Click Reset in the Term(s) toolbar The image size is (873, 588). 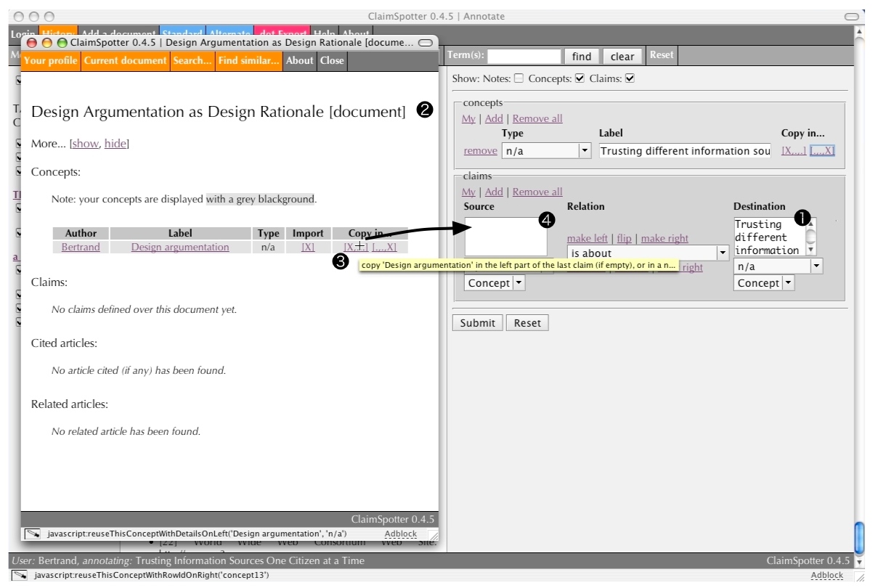point(661,54)
